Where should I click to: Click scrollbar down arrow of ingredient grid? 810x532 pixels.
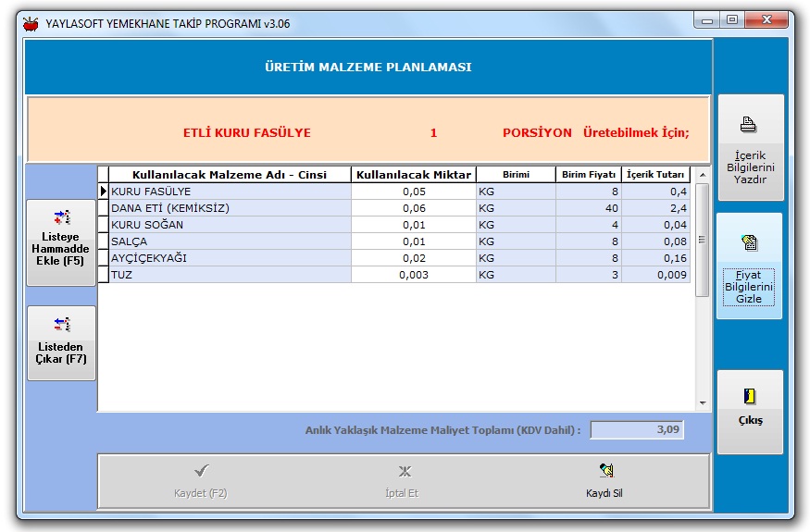[x=703, y=402]
